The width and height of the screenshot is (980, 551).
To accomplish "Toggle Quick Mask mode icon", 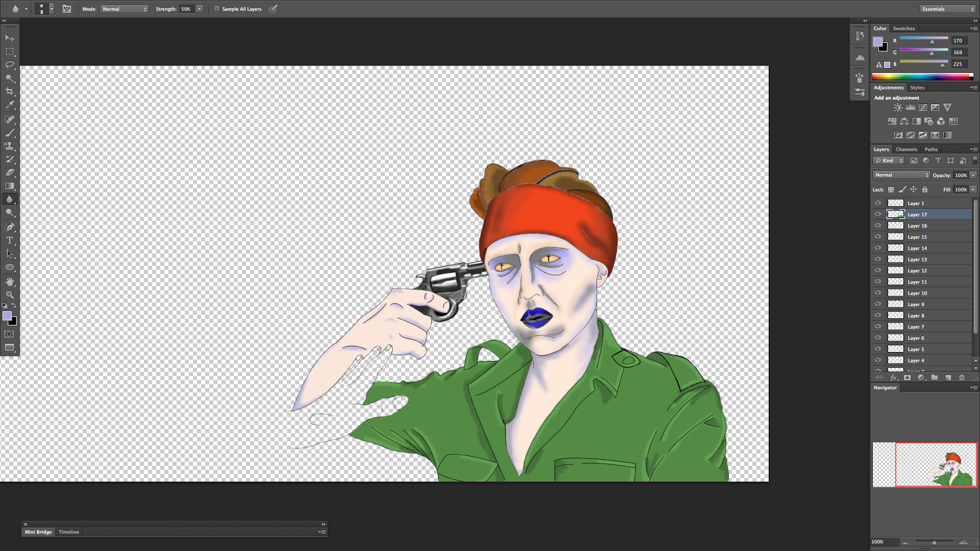I will pyautogui.click(x=9, y=334).
